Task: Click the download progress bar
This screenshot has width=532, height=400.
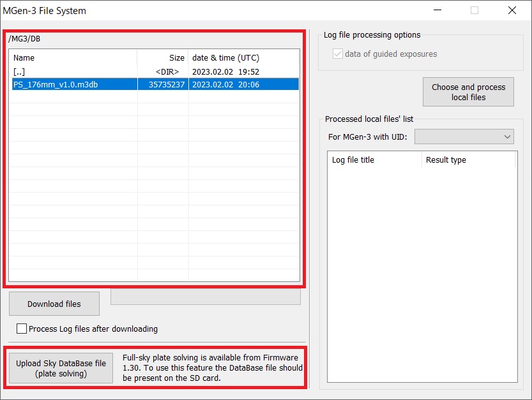Action: (206, 297)
